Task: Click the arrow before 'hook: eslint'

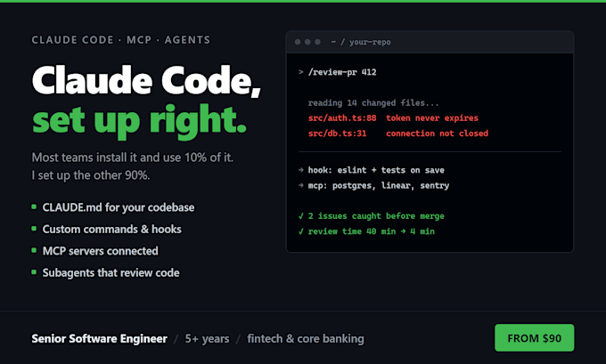Action: click(301, 170)
